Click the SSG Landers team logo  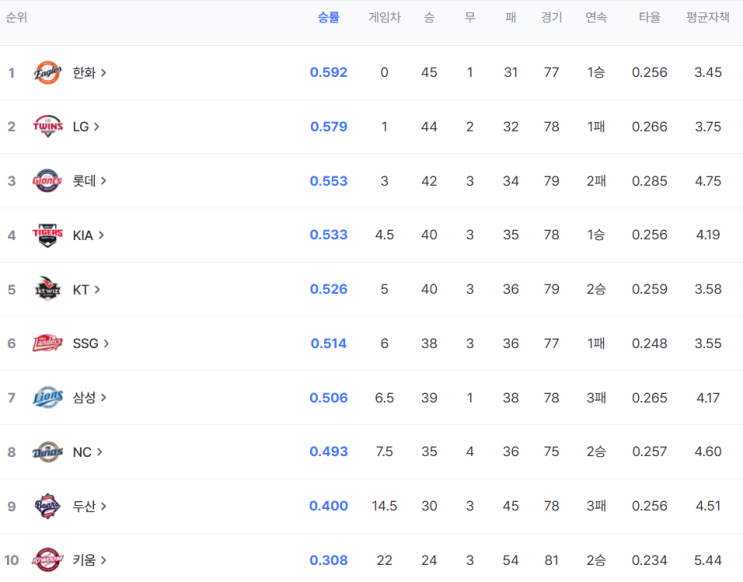[x=47, y=343]
